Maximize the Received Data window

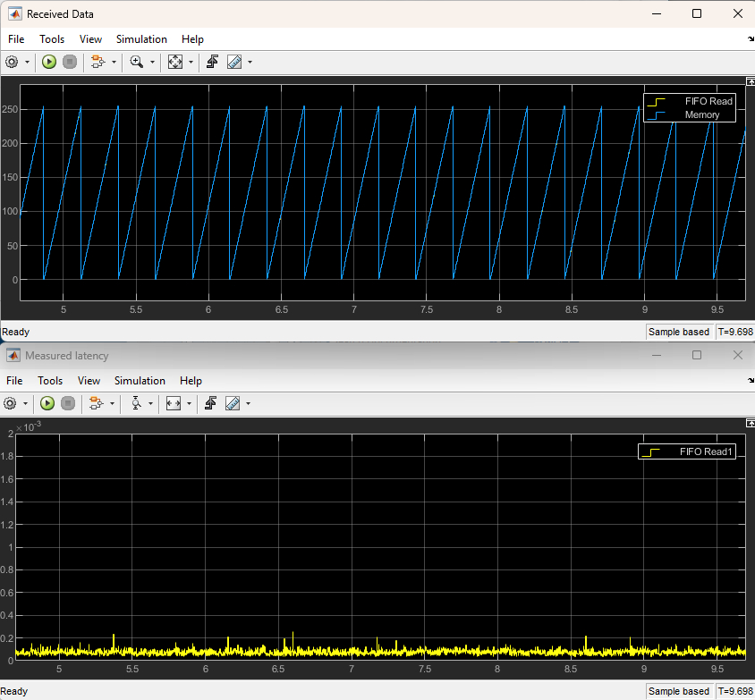(697, 13)
